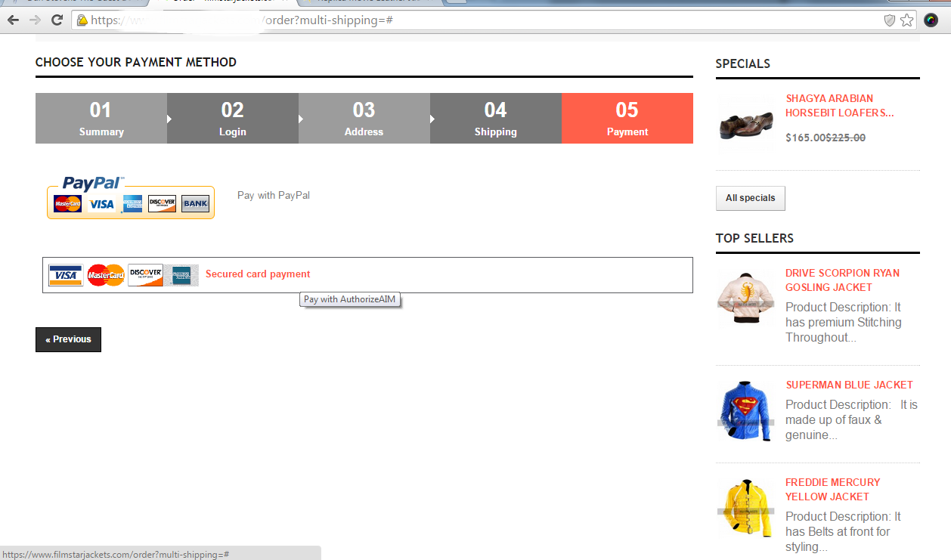951x560 pixels.
Task: Click the $165.00 special price
Action: click(805, 138)
